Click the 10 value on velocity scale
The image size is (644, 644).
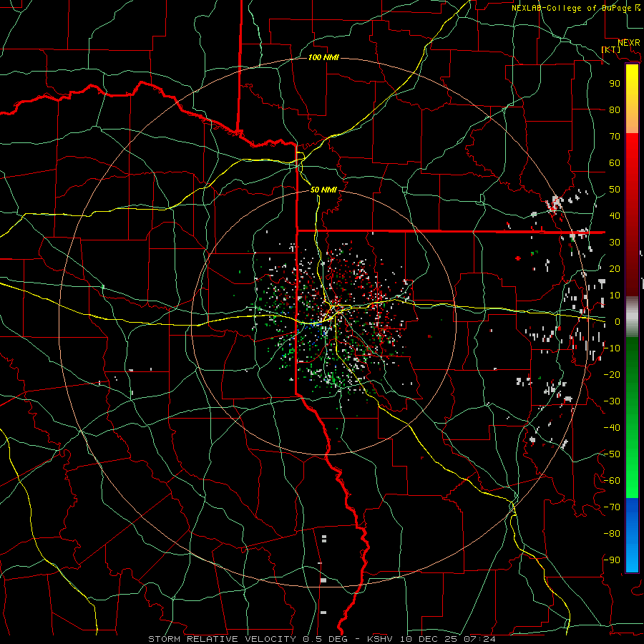pos(615,296)
